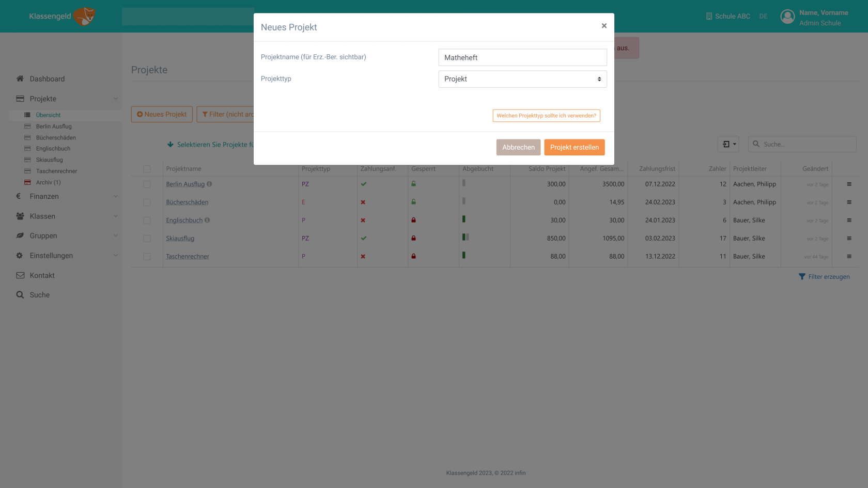Click the Klassen people icon
The image size is (868, 488).
[x=20, y=216]
